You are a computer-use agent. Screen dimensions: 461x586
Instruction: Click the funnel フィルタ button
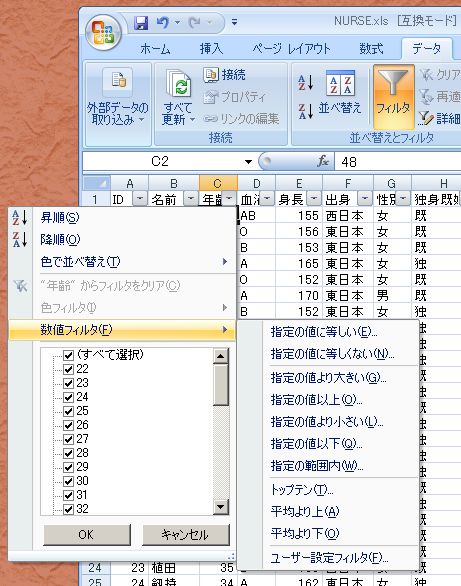393,96
